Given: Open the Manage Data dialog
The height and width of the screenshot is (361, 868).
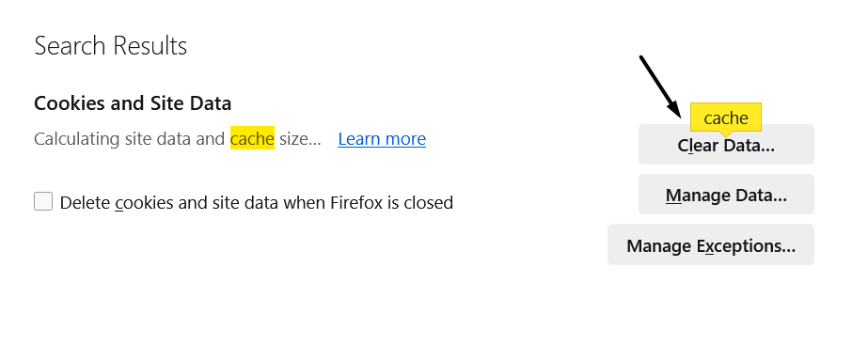Looking at the screenshot, I should pos(726,195).
